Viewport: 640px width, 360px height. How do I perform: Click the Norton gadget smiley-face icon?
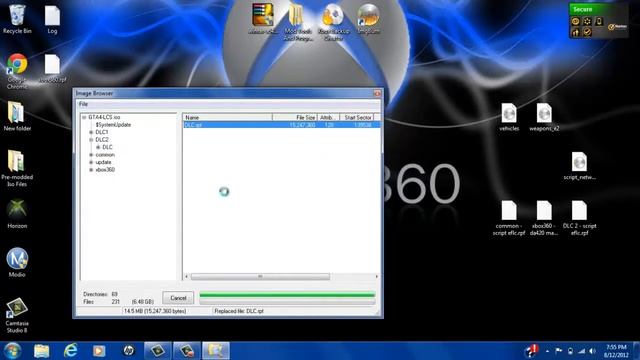(576, 21)
